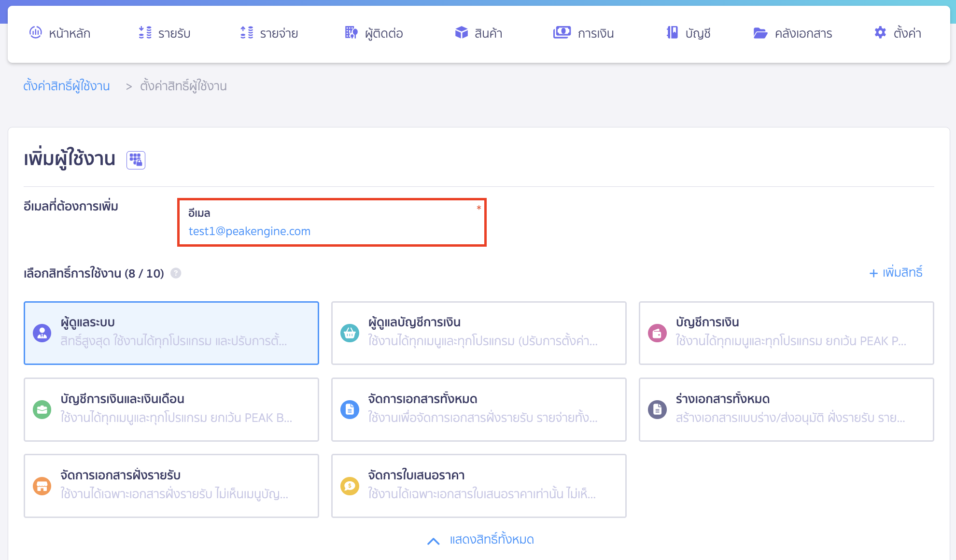Image resolution: width=956 pixels, height=560 pixels.
Task: Open the คลังเอกสาร folder icon
Action: (760, 32)
